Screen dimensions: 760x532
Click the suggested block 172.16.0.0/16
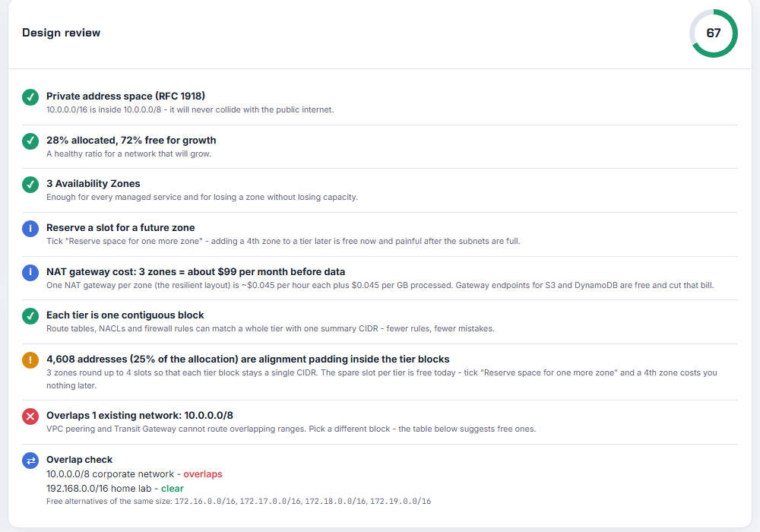pos(205,501)
